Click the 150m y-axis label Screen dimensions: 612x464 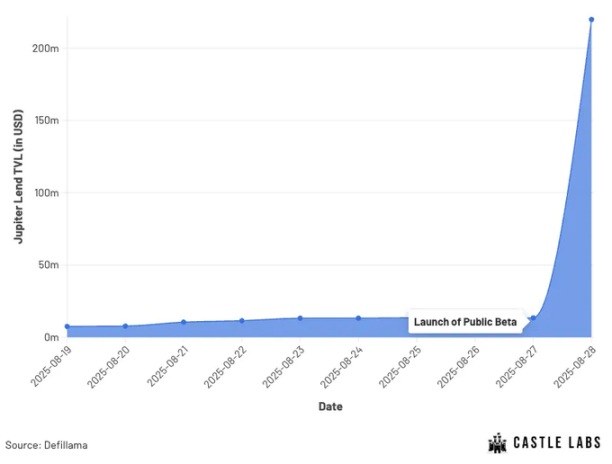click(46, 120)
